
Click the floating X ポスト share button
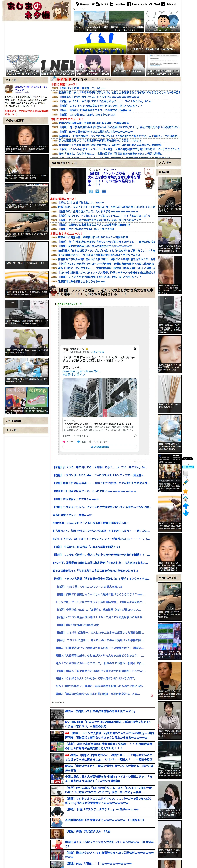tap(188, 459)
